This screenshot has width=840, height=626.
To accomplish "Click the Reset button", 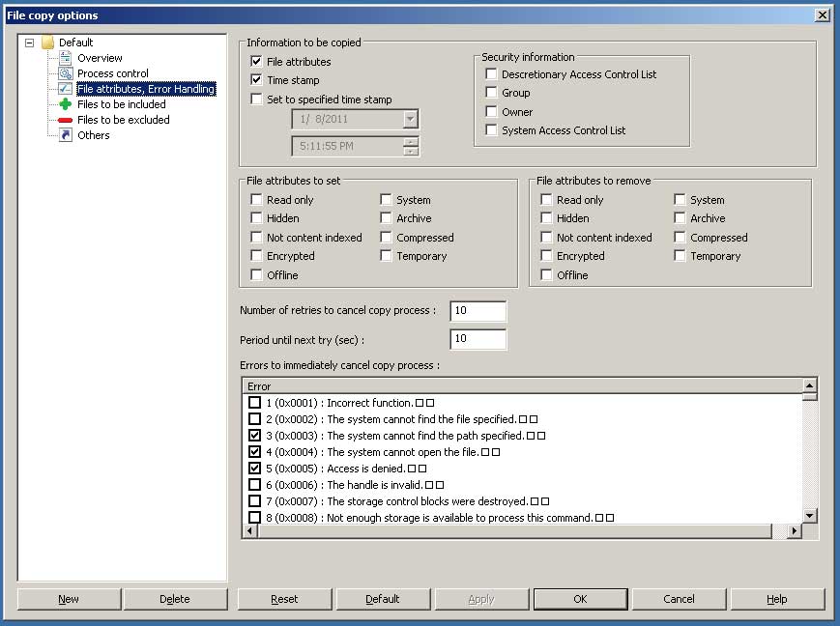I will (284, 599).
